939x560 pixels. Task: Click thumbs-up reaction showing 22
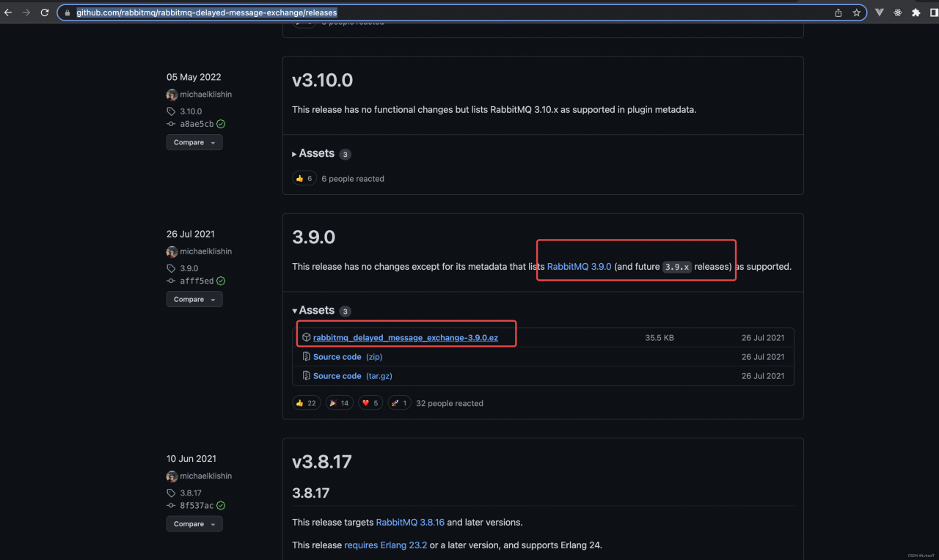click(x=307, y=403)
